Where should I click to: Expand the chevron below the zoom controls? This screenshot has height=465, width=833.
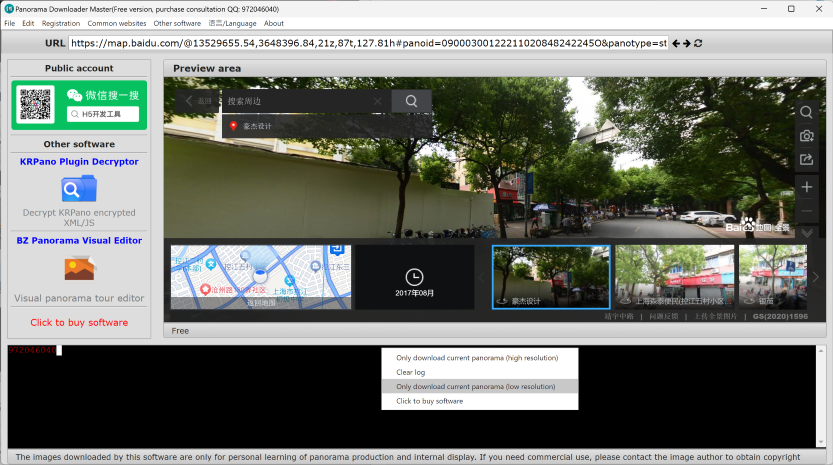click(x=806, y=232)
